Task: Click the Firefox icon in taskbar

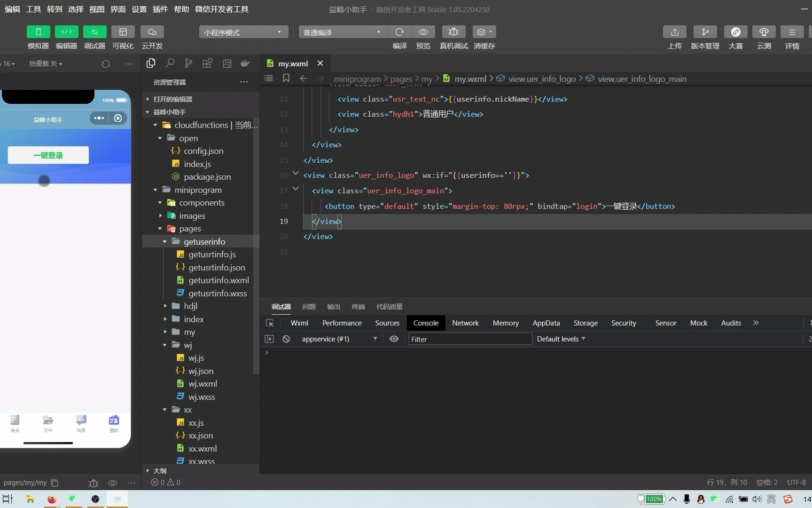Action: coord(52,499)
